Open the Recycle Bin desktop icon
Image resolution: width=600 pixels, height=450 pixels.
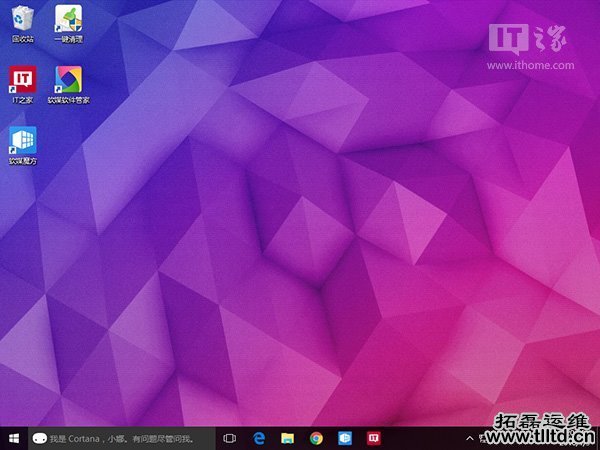23,23
